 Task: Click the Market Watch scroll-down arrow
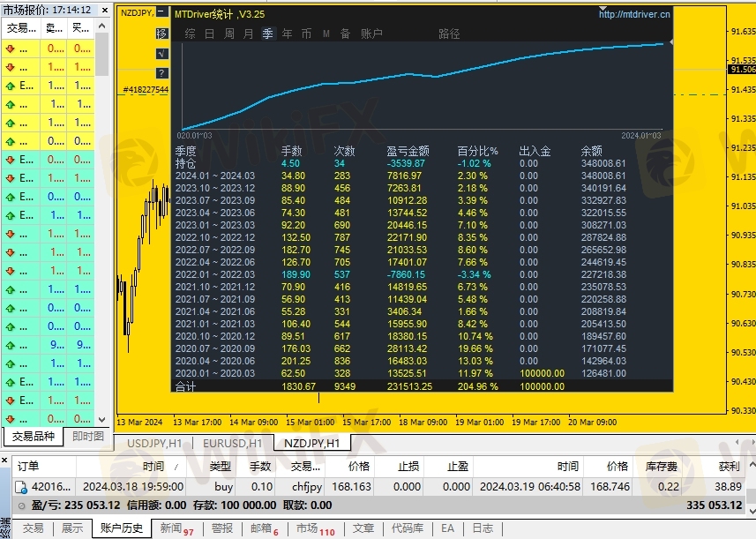pyautogui.click(x=101, y=419)
